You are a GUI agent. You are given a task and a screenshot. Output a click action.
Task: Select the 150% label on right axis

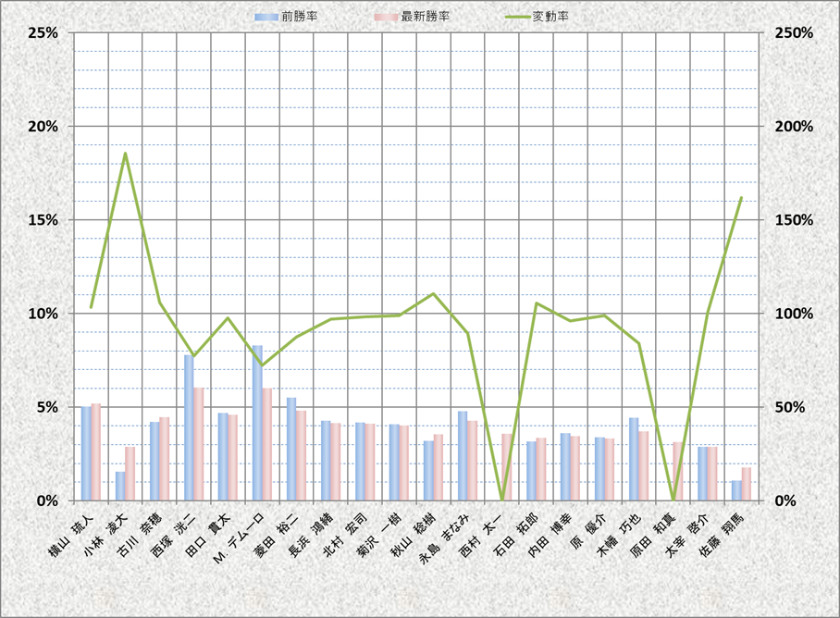coord(794,220)
